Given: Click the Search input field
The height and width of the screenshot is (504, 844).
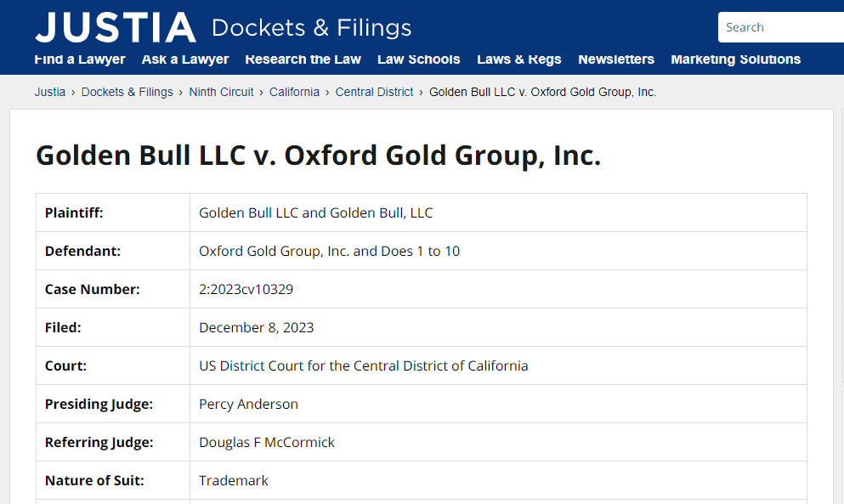Looking at the screenshot, I should 780,26.
